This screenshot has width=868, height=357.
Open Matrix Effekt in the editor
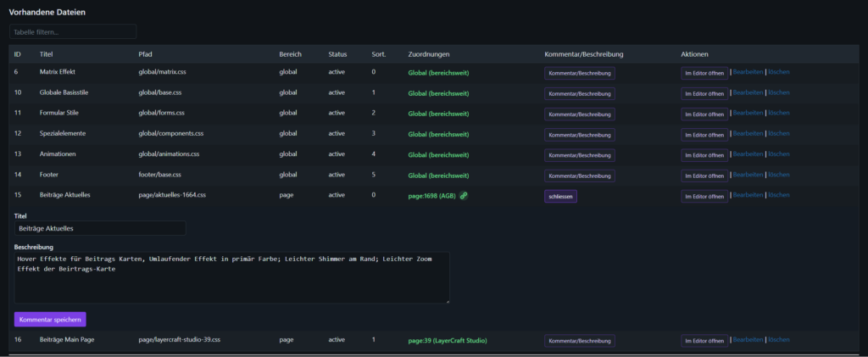pyautogui.click(x=704, y=73)
